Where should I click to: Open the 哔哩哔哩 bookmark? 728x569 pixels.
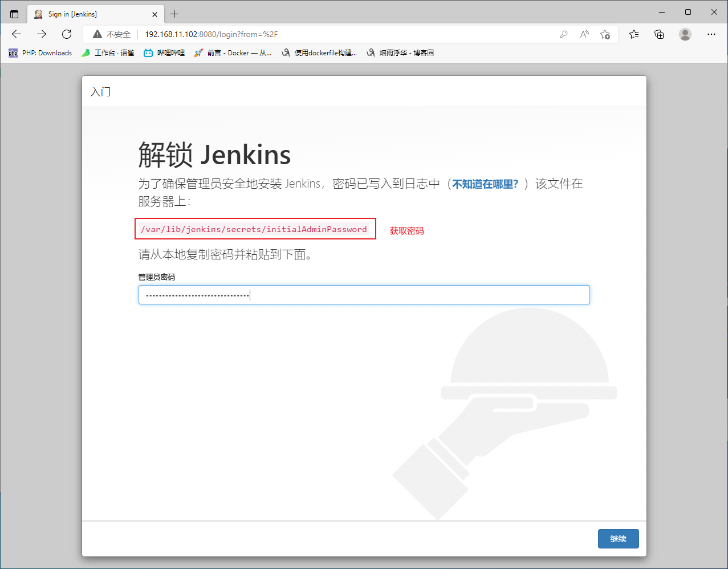[164, 53]
